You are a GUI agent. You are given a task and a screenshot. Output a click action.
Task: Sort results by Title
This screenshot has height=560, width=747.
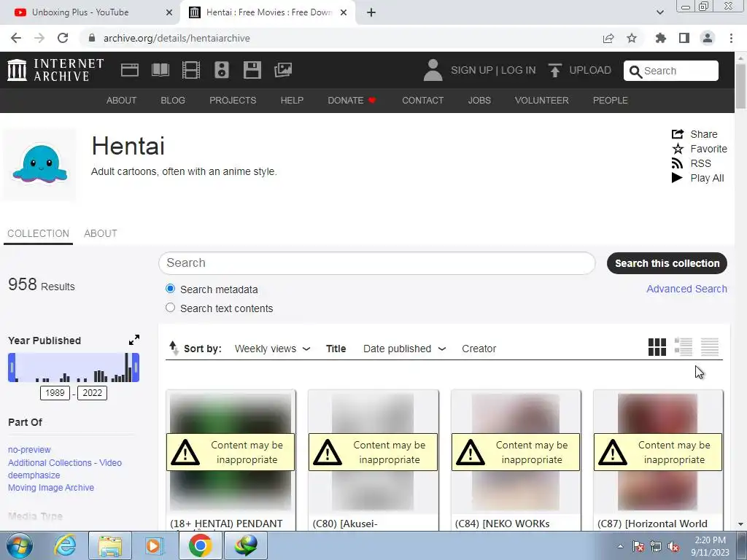coord(336,349)
